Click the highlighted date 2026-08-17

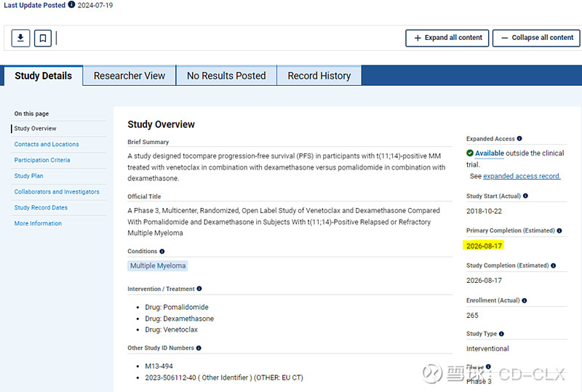[484, 246]
